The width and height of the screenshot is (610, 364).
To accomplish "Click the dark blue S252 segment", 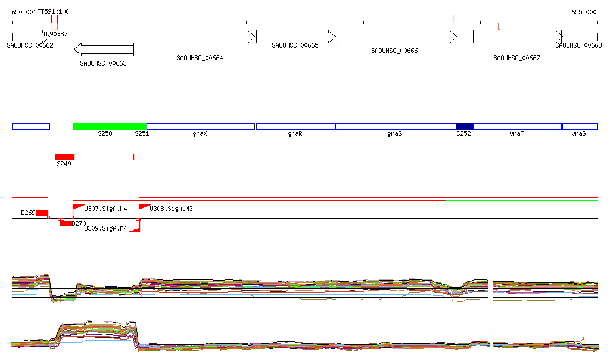I will (465, 126).
